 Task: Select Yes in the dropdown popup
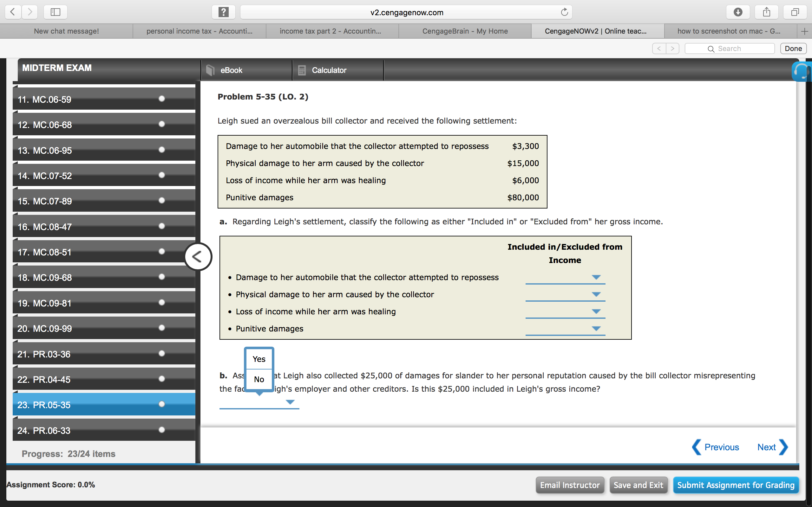259,359
